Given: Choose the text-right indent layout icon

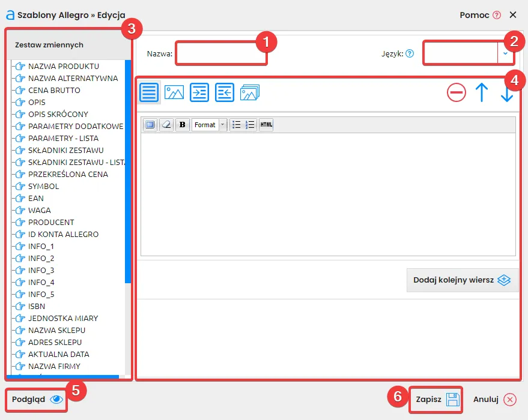Looking at the screenshot, I should tap(199, 92).
